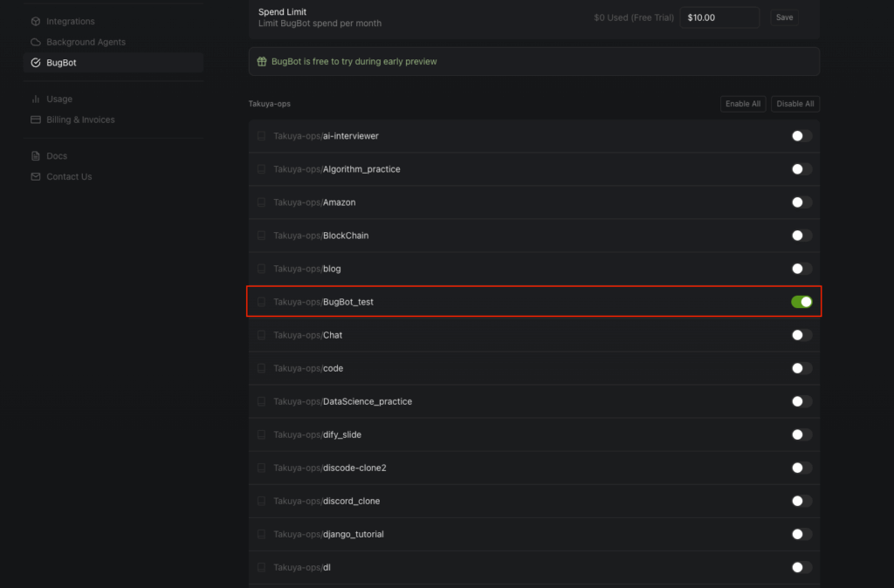The height and width of the screenshot is (588, 894).
Task: Click repo icon beside DataScience_practice
Action: [261, 401]
